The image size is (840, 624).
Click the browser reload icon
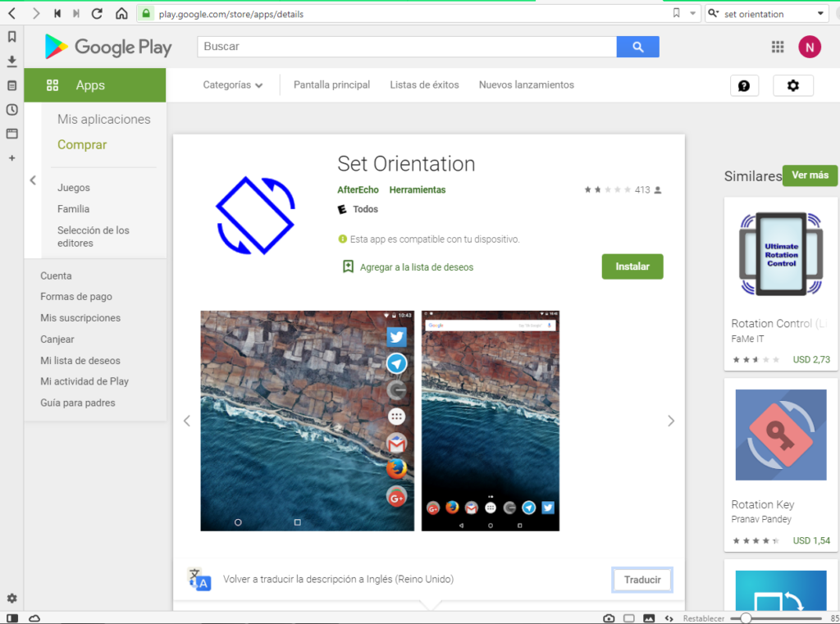tap(98, 14)
